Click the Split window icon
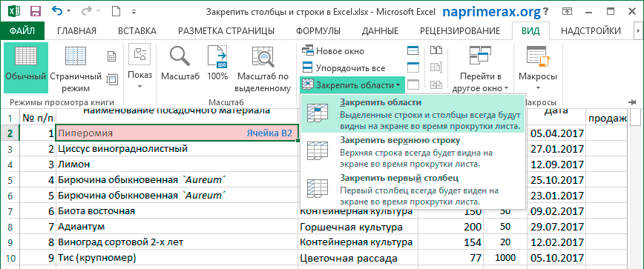The image size is (644, 269). pos(413,51)
